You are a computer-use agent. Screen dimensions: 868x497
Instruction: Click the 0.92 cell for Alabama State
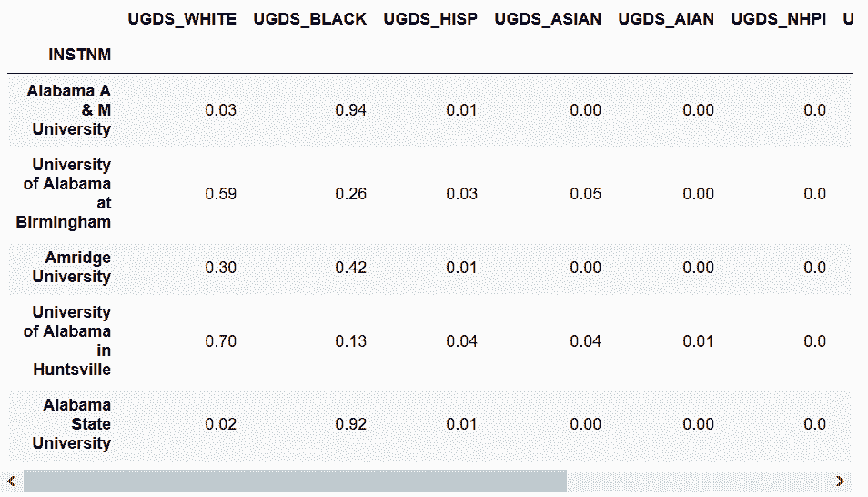tap(351, 424)
